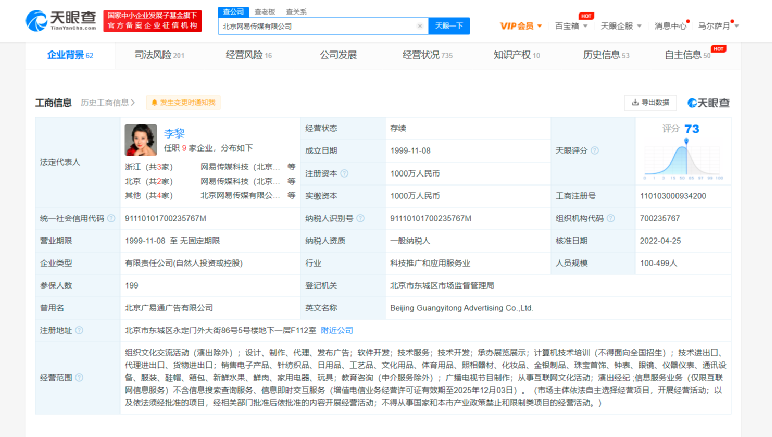Click the red 官方备案企业征信机构 banner
This screenshot has height=437, width=772.
(x=153, y=21)
